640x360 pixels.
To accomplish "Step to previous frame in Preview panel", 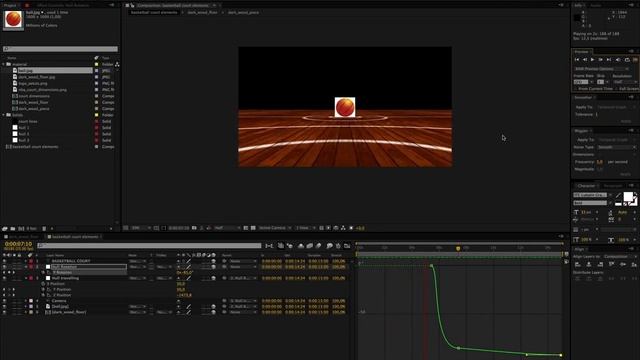I will (x=584, y=60).
